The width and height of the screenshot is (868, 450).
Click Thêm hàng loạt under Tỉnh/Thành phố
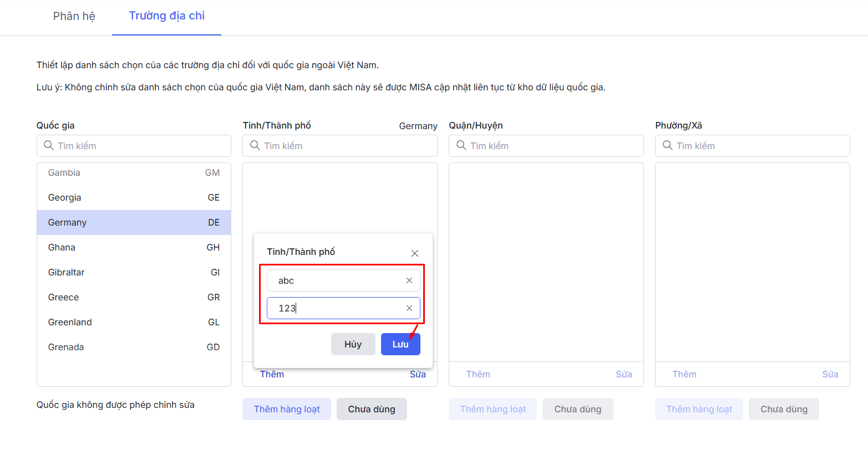point(287,410)
